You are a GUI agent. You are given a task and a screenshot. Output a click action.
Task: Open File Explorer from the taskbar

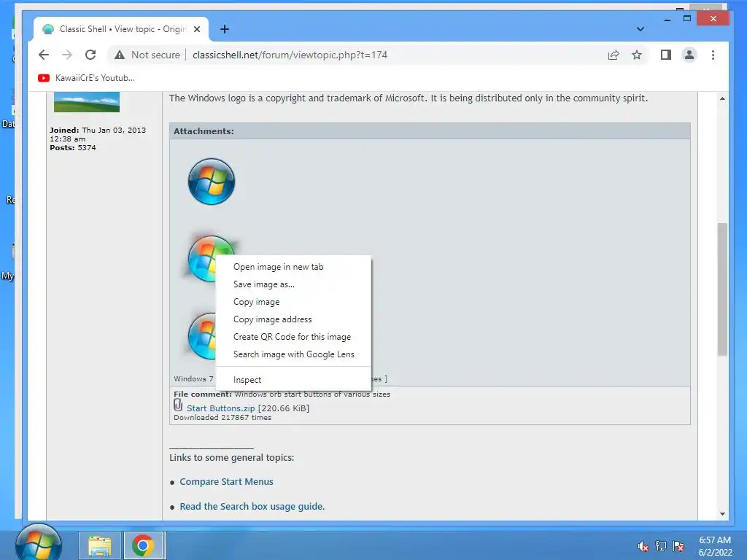99,545
